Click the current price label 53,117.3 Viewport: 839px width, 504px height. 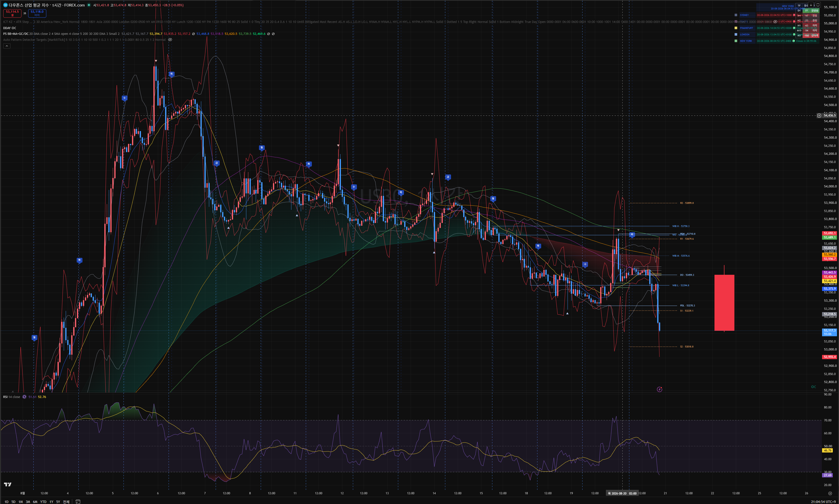830,331
